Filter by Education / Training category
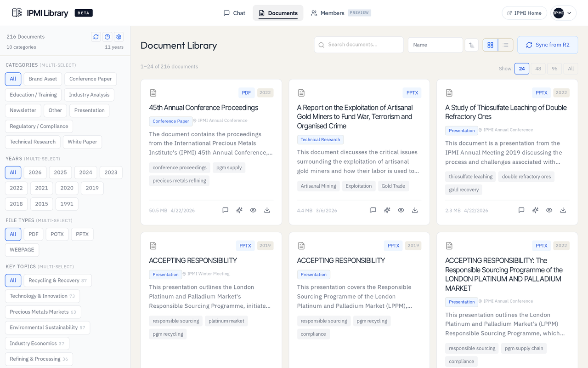This screenshot has width=588, height=368. coord(33,95)
